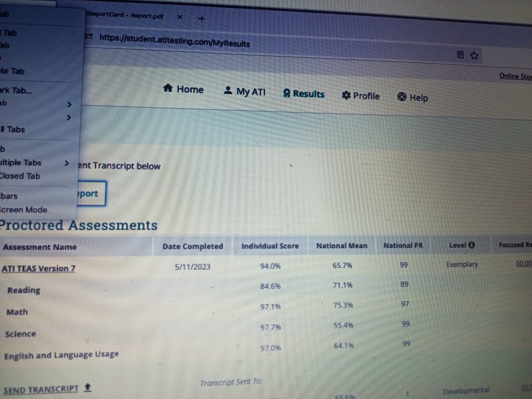Toggle reader view icon in address bar
The width and height of the screenshot is (532, 399).
(460, 55)
